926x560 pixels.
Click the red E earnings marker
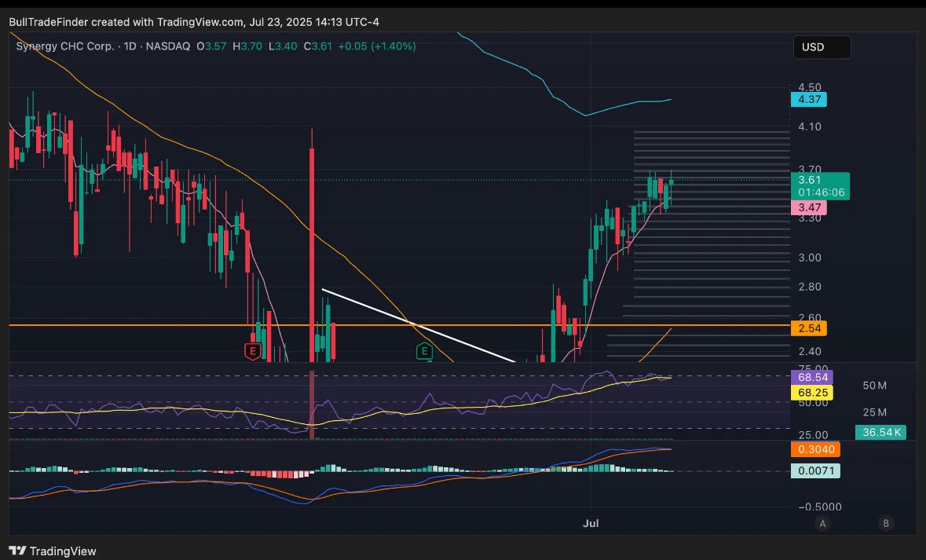tap(253, 351)
